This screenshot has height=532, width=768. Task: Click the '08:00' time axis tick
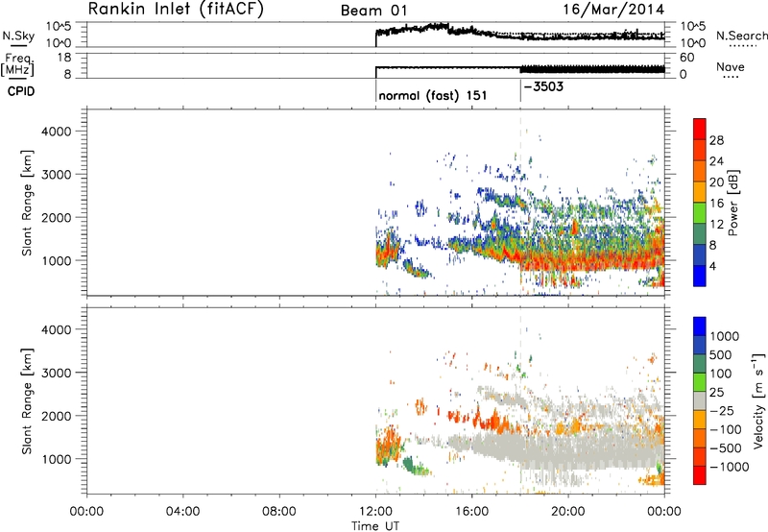coord(278,512)
